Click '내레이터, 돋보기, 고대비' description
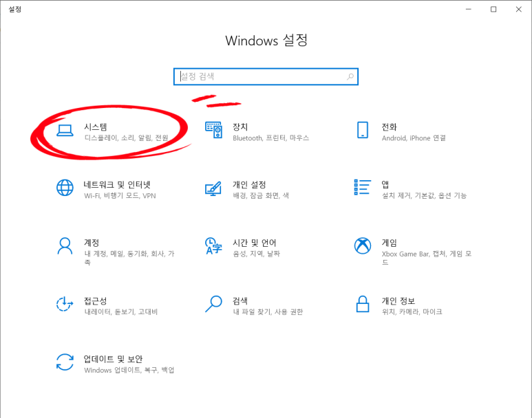Screen dimensions: 532x418 pos(121,312)
